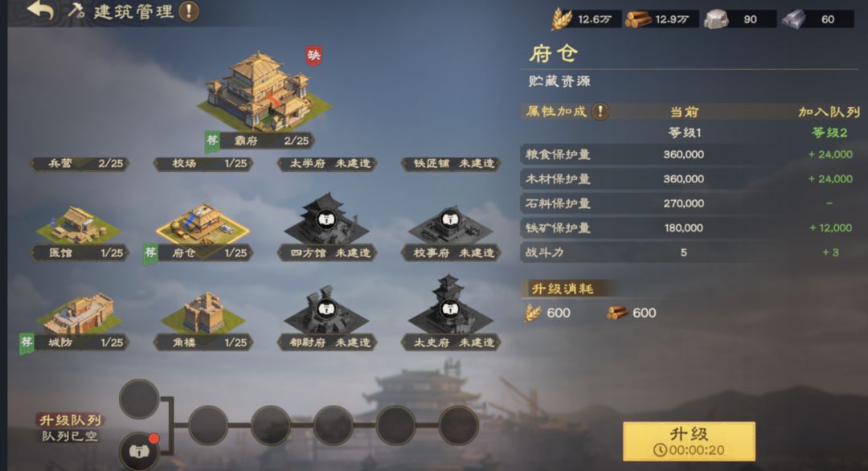Tap the locked 四方馆 building
This screenshot has height=471, width=868.
tap(326, 219)
